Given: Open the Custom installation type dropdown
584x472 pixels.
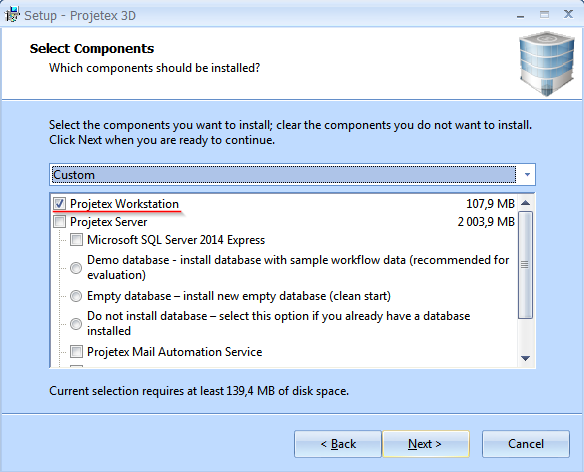Looking at the screenshot, I should pos(292,174).
